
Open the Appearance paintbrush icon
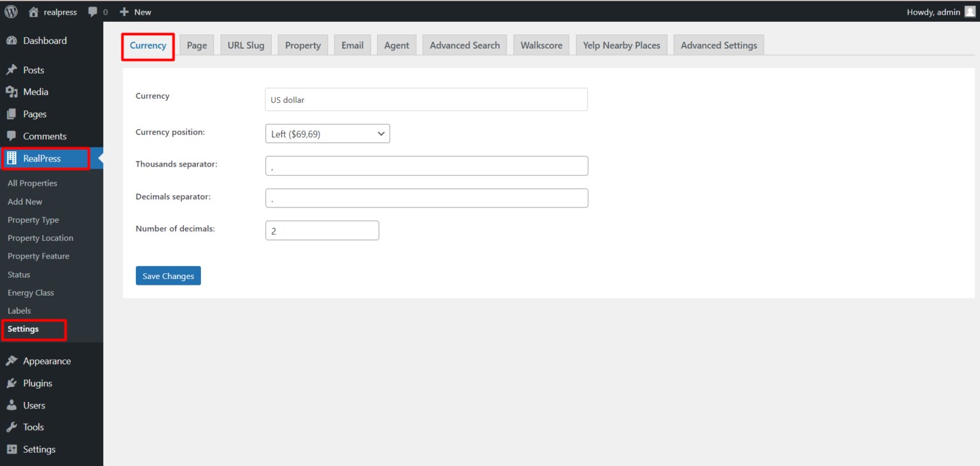point(13,361)
